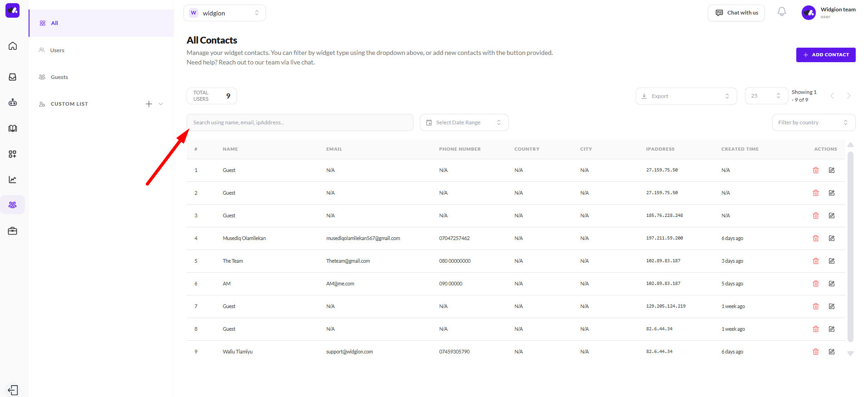This screenshot has width=868, height=397.
Task: Delete the Musediq Olamilekan contact
Action: click(x=815, y=238)
